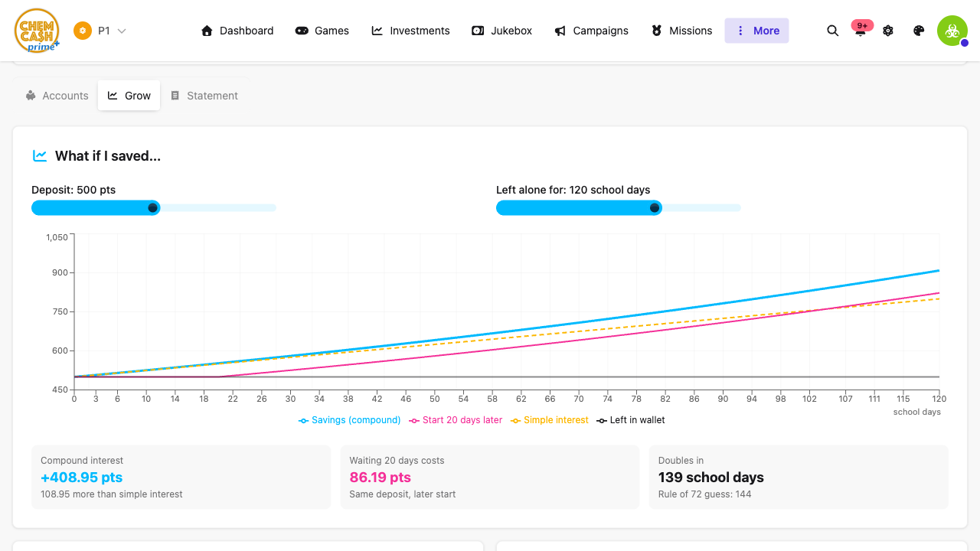Expand the More navigation menu
This screenshot has width=980, height=551.
click(x=756, y=31)
